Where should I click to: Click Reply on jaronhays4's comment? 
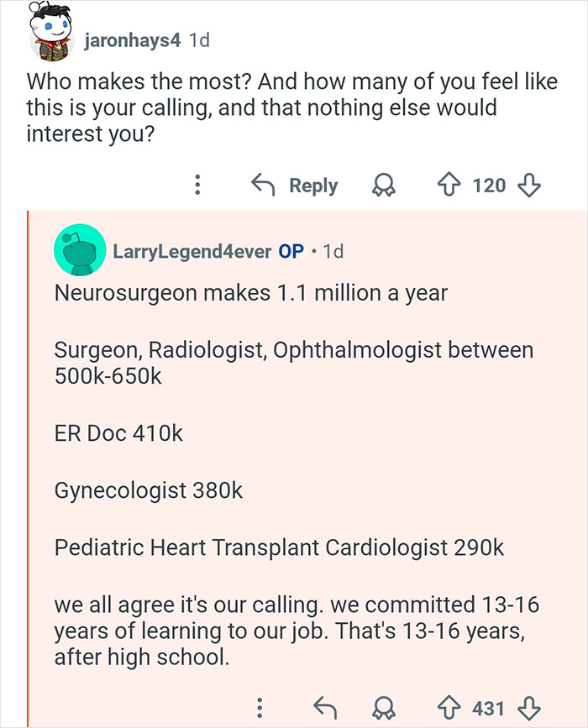point(315,185)
